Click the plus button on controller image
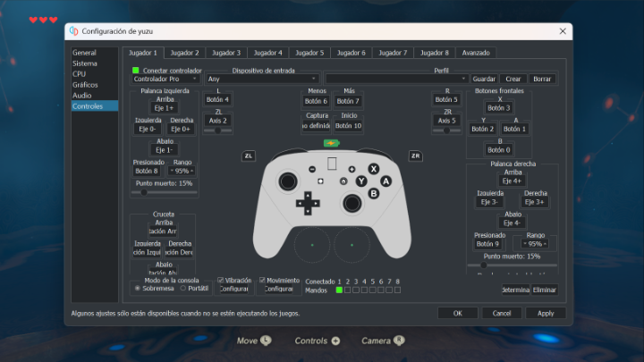The height and width of the screenshot is (362, 644). [352, 169]
